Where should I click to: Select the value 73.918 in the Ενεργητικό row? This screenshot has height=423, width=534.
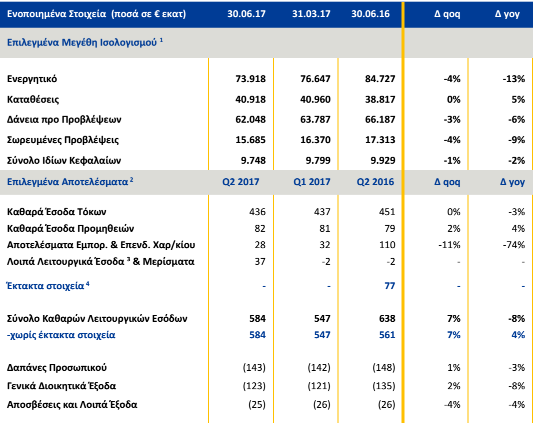(x=250, y=79)
